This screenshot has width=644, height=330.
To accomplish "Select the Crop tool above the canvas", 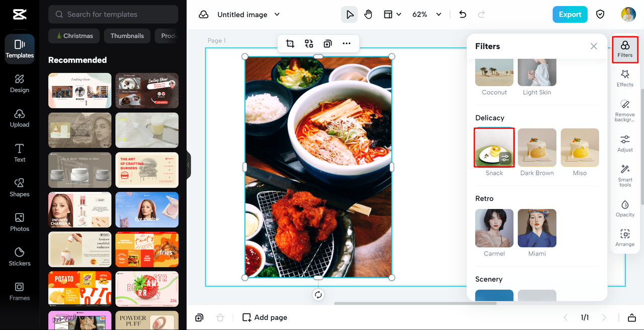I will (290, 44).
